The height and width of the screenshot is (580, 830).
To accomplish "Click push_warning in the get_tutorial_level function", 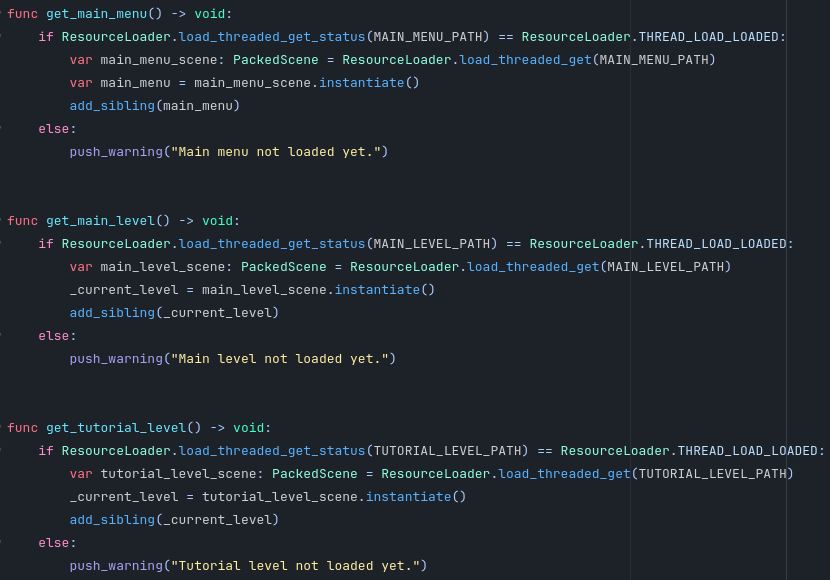I will (116, 566).
